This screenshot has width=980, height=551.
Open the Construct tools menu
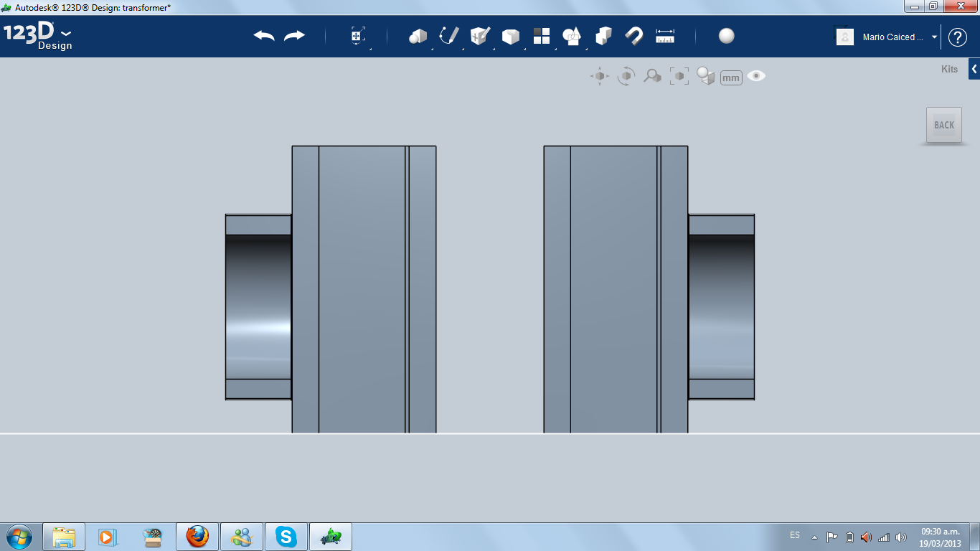coord(480,36)
